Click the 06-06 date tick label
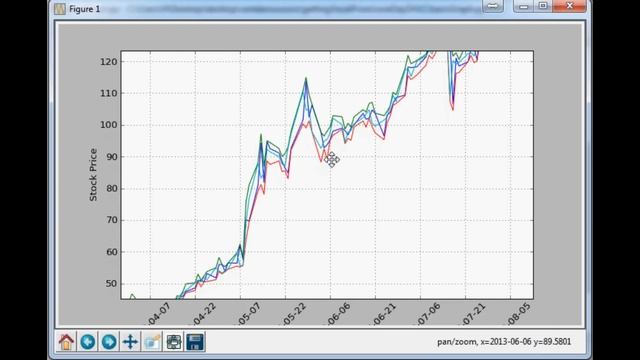This screenshot has width=640, height=360. (x=339, y=315)
